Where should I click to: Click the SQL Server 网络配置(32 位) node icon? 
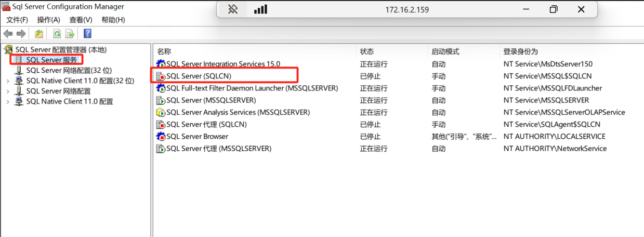click(x=19, y=70)
